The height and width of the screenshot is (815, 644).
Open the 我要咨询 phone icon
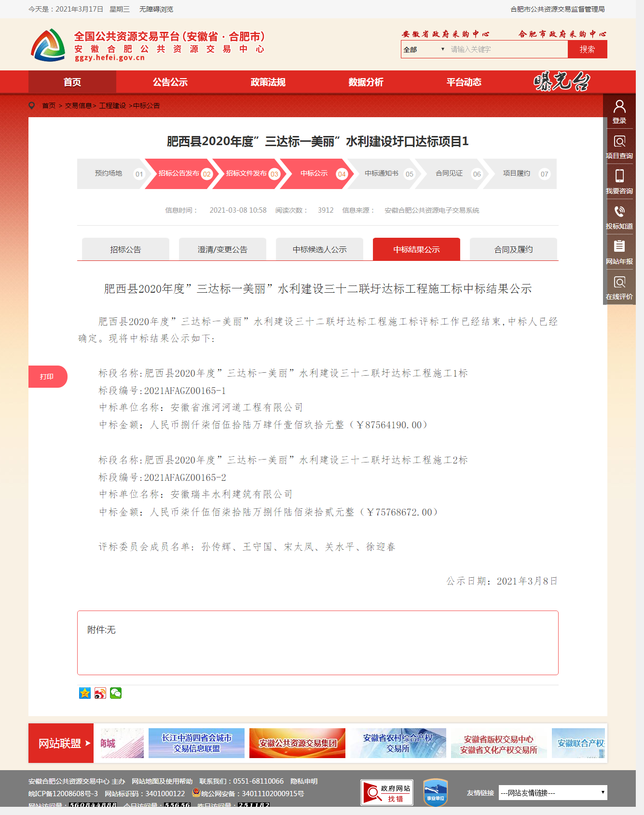pos(619,177)
